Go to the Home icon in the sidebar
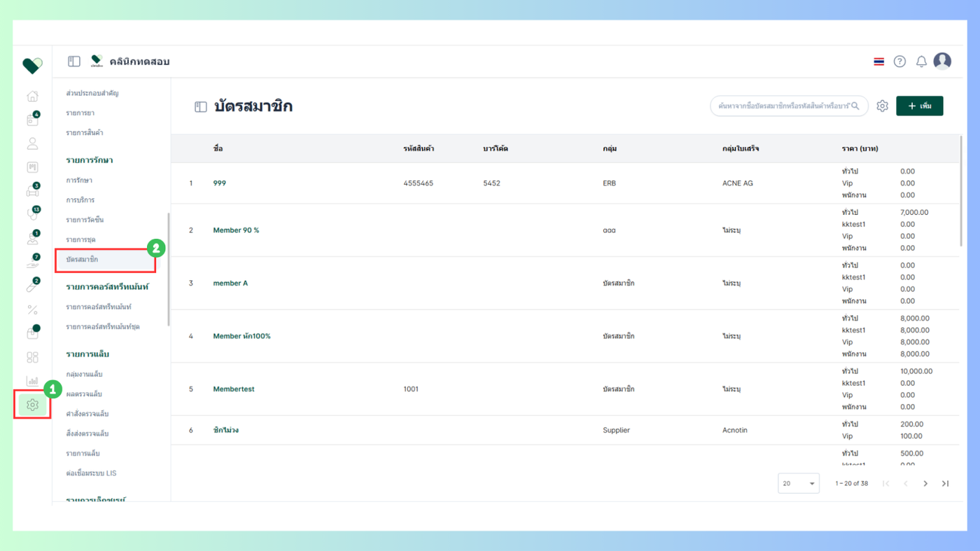The width and height of the screenshot is (980, 551). point(32,96)
